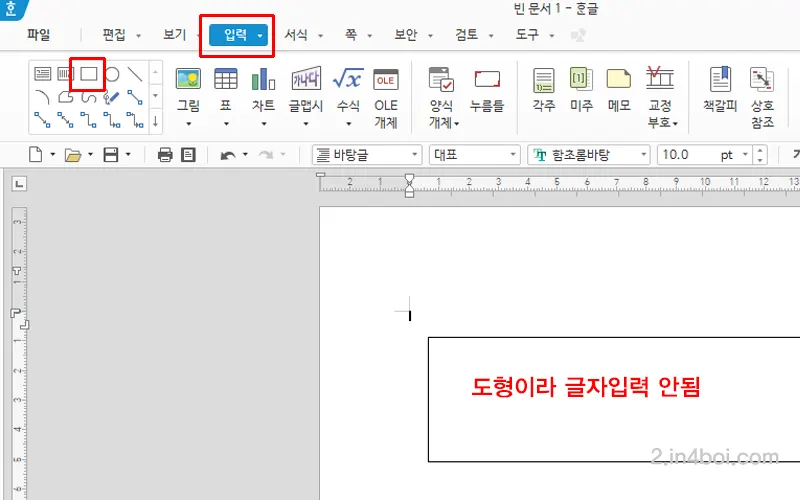Click the 글맵시 word art icon

[x=306, y=79]
